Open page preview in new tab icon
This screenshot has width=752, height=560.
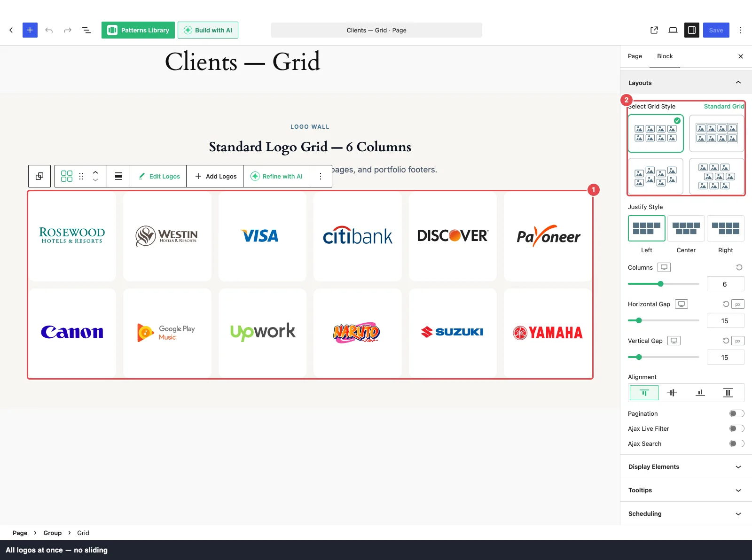pos(654,30)
